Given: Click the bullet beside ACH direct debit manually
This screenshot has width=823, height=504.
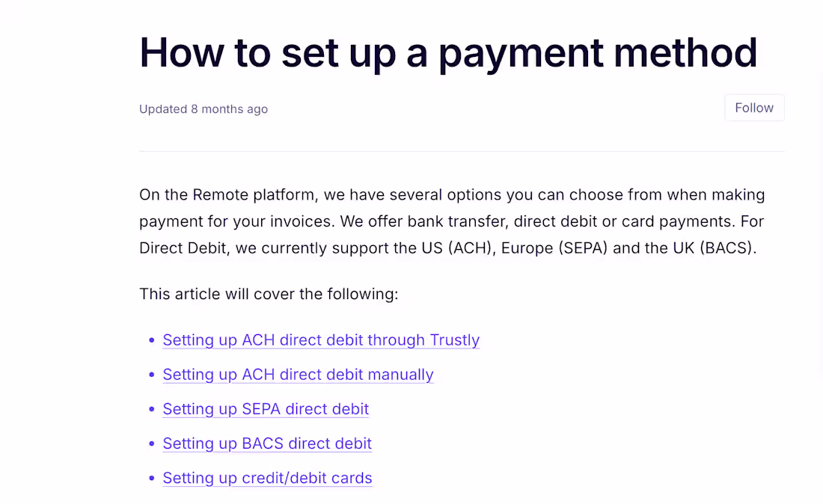Looking at the screenshot, I should [x=152, y=375].
